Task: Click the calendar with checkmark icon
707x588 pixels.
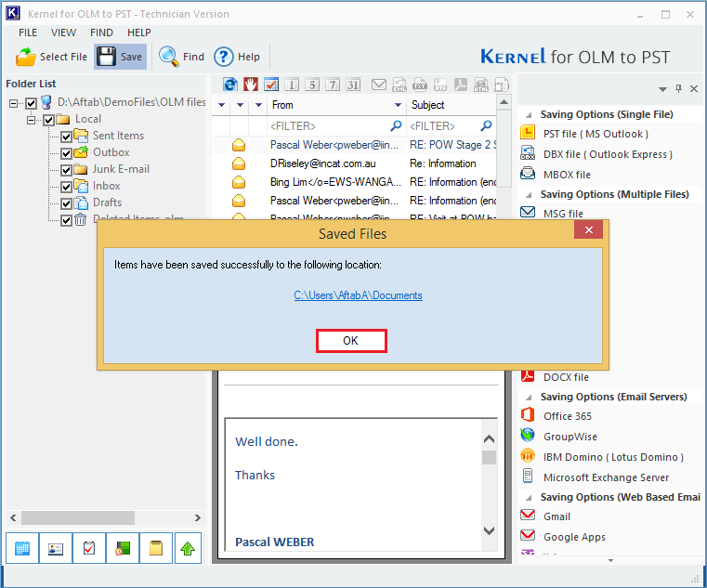Action: point(271,85)
